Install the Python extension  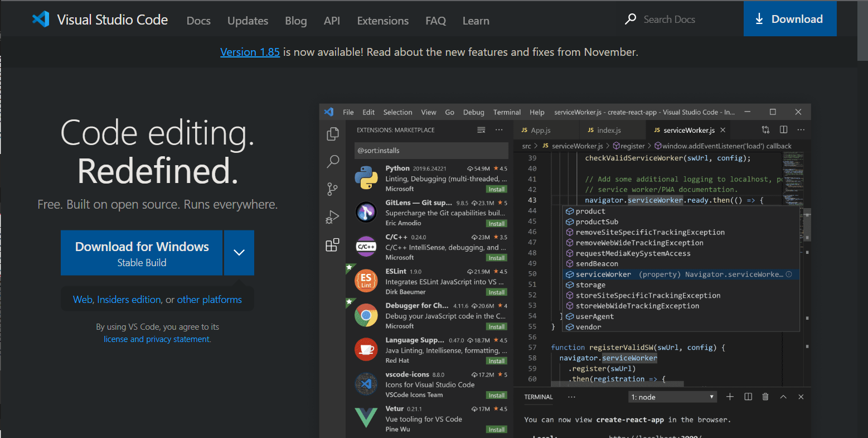[496, 189]
